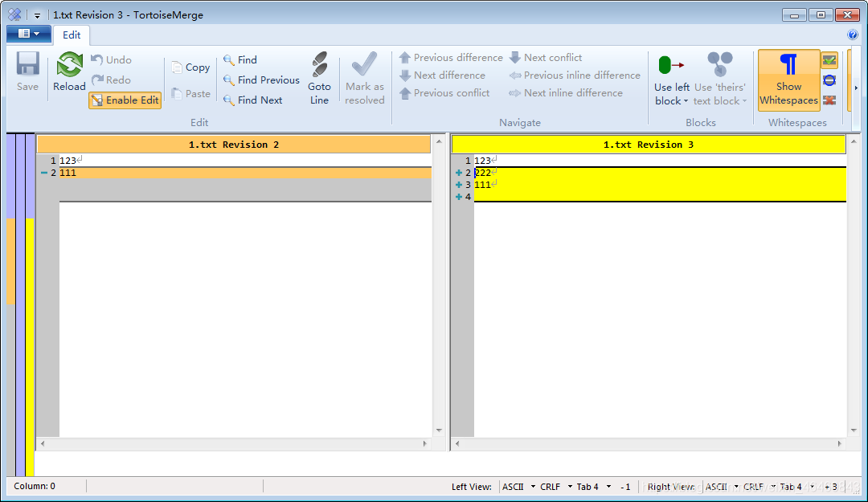868x502 pixels.
Task: Go to Next inline difference
Action: tap(566, 93)
